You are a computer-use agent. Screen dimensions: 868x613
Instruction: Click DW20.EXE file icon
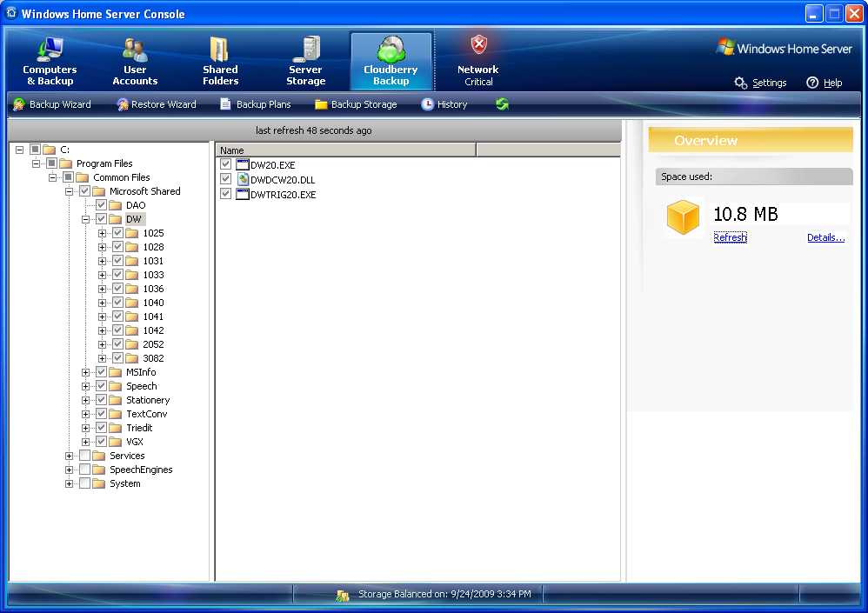point(243,164)
